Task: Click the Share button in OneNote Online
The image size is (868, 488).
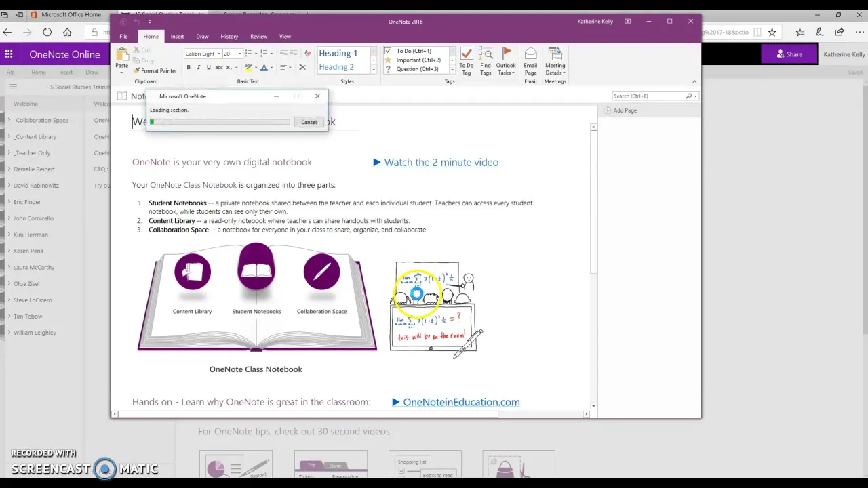Action: 789,54
